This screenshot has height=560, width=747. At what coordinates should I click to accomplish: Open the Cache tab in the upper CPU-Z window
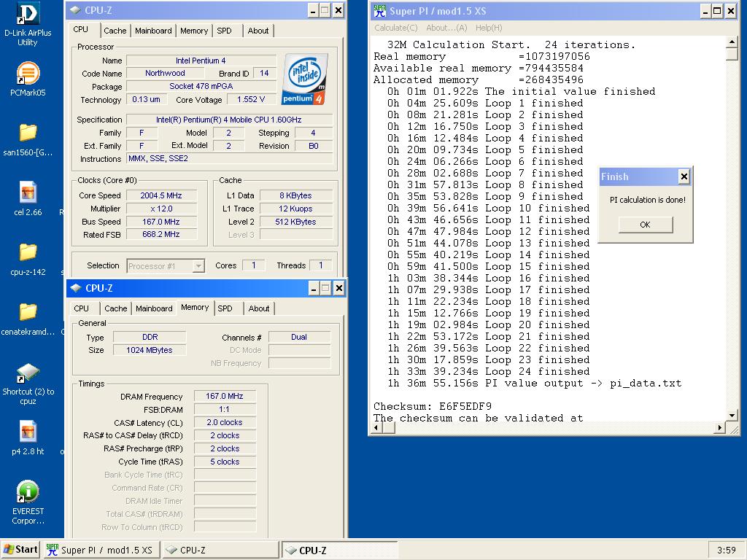[115, 31]
